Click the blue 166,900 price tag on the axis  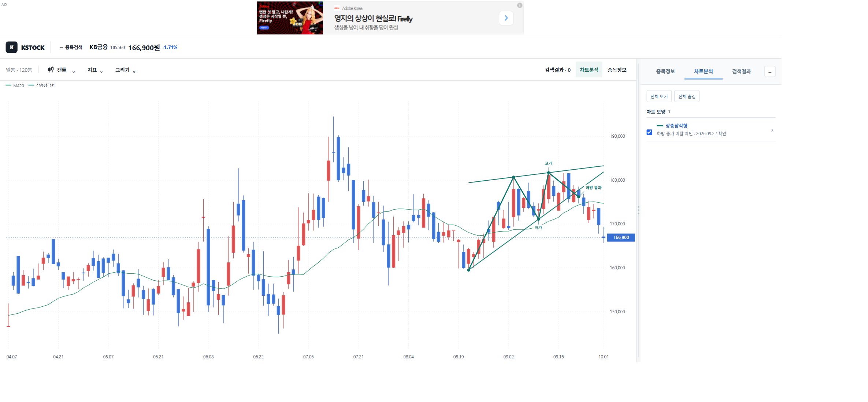coord(621,237)
